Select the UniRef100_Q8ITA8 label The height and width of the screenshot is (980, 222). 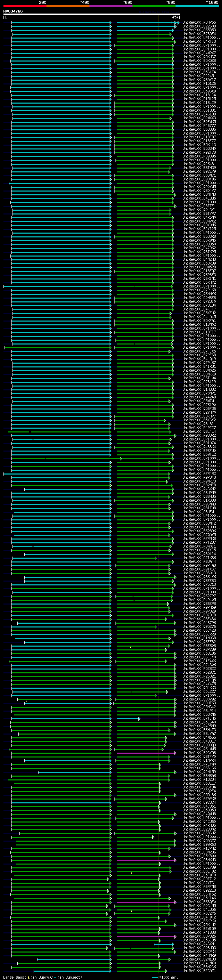tap(199, 508)
